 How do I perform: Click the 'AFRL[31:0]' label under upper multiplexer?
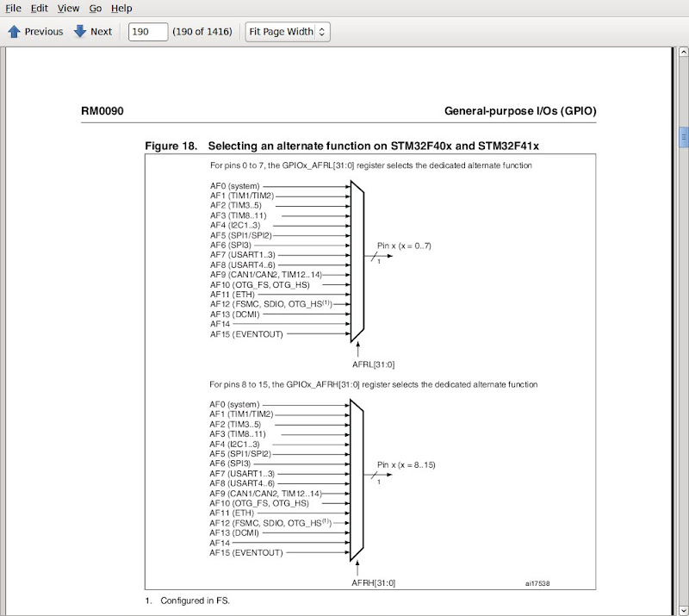pos(374,364)
